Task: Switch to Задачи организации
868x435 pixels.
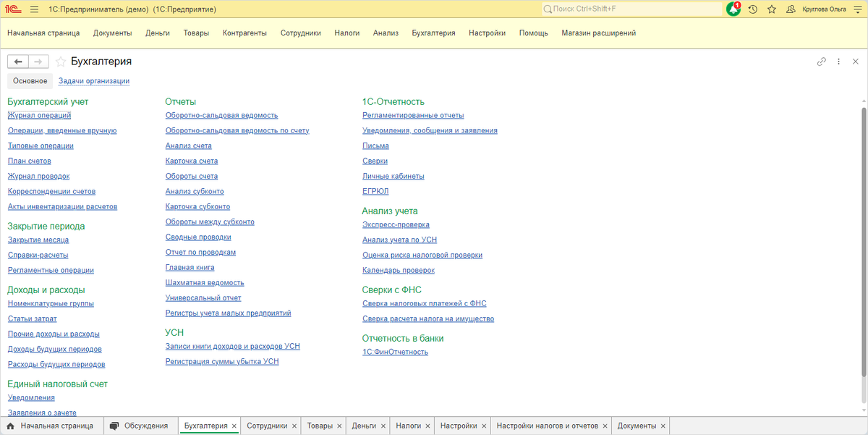Action: click(94, 81)
